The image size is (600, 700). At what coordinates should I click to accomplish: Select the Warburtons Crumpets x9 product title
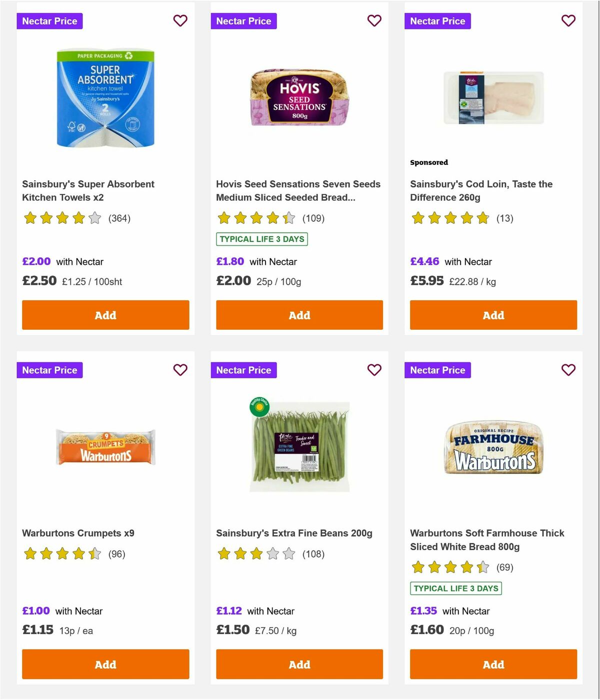click(79, 533)
